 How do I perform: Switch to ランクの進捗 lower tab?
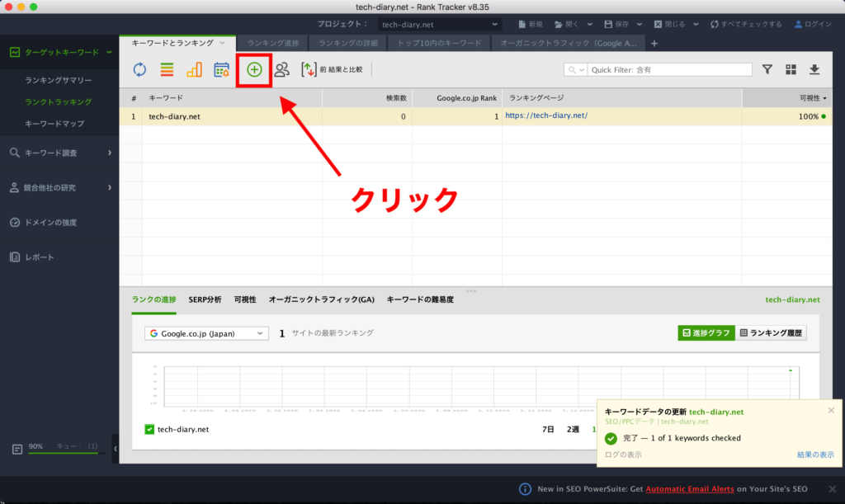(153, 300)
